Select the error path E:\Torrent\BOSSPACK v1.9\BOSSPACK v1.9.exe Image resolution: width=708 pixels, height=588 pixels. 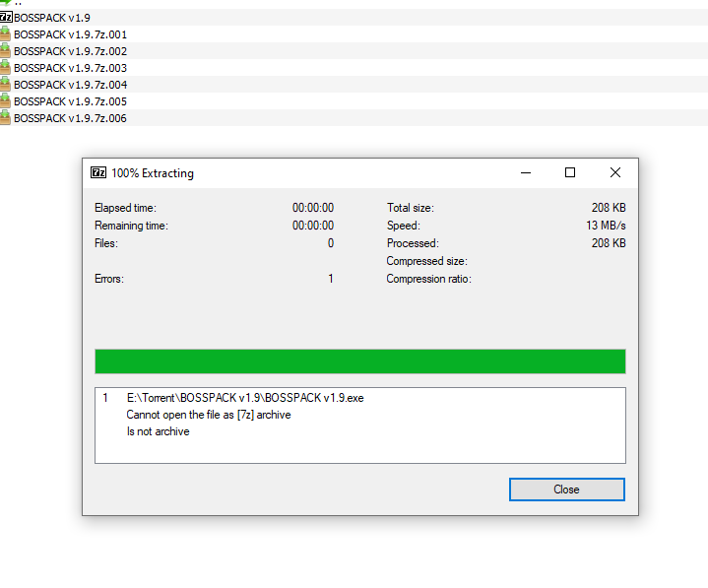click(245, 398)
